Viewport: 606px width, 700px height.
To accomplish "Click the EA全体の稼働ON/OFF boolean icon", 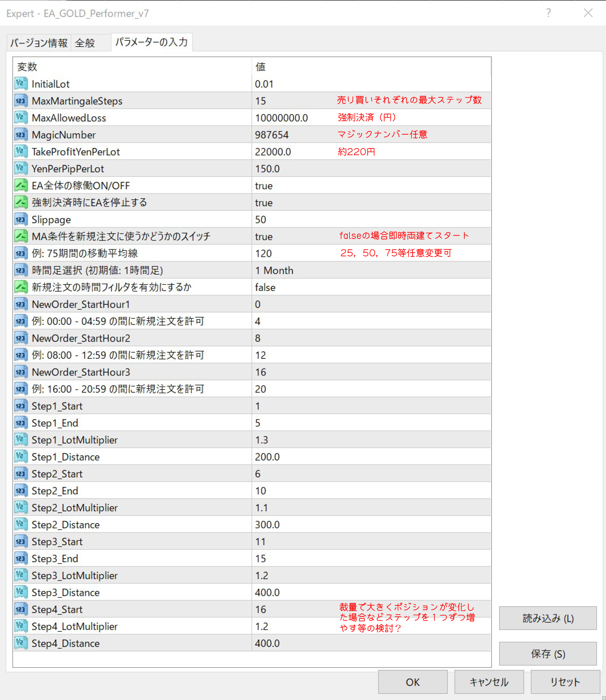I will tap(20, 186).
